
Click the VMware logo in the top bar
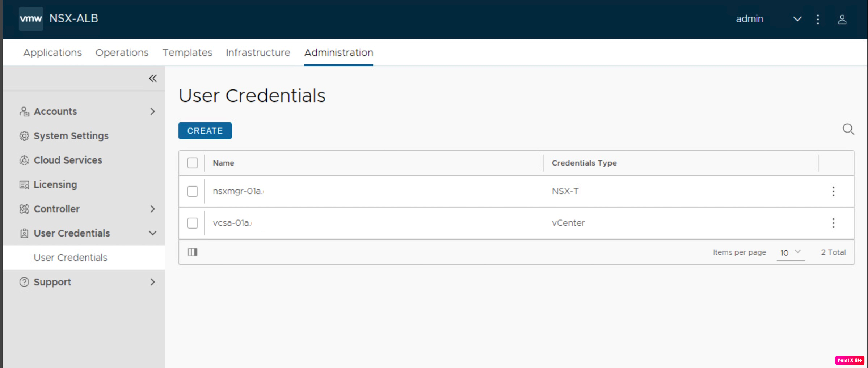[x=30, y=18]
